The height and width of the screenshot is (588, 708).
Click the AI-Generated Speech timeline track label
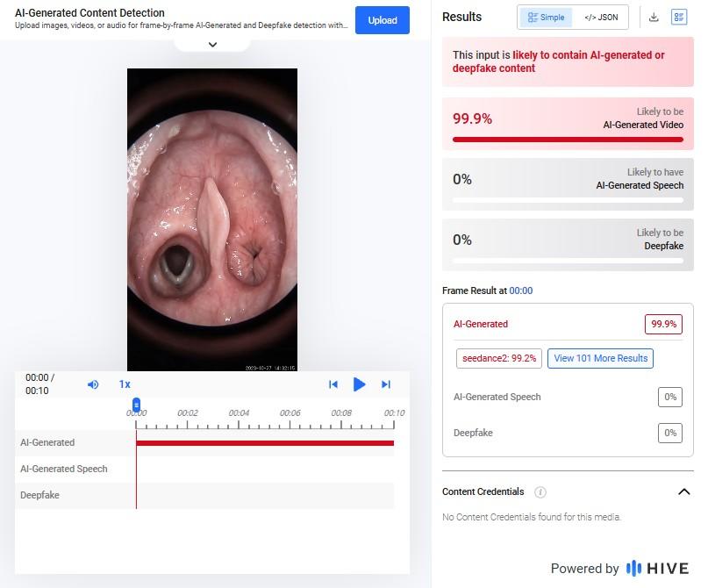[64, 469]
